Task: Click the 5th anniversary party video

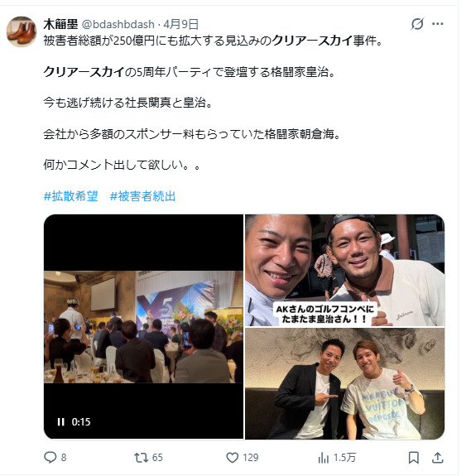Action: (x=143, y=327)
